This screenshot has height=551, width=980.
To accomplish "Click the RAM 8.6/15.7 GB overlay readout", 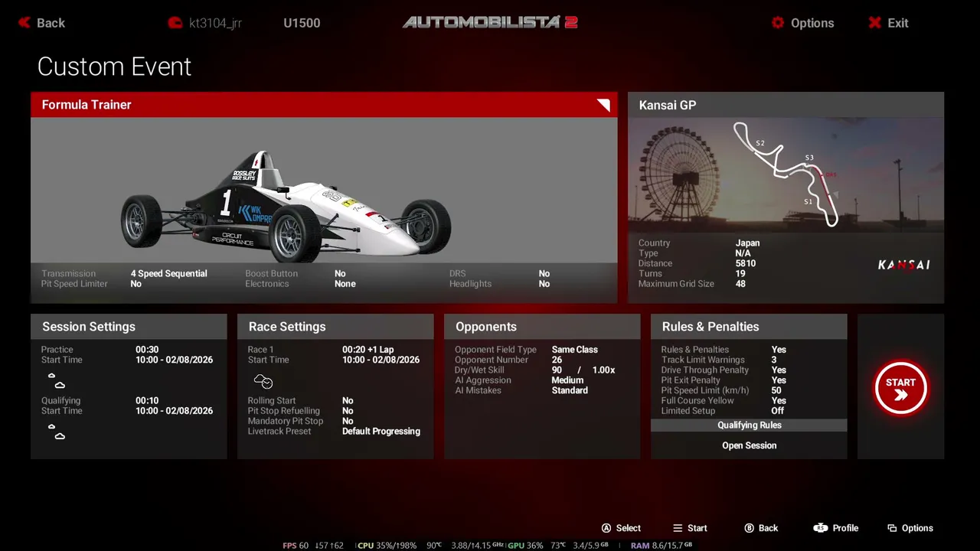I will click(x=661, y=546).
